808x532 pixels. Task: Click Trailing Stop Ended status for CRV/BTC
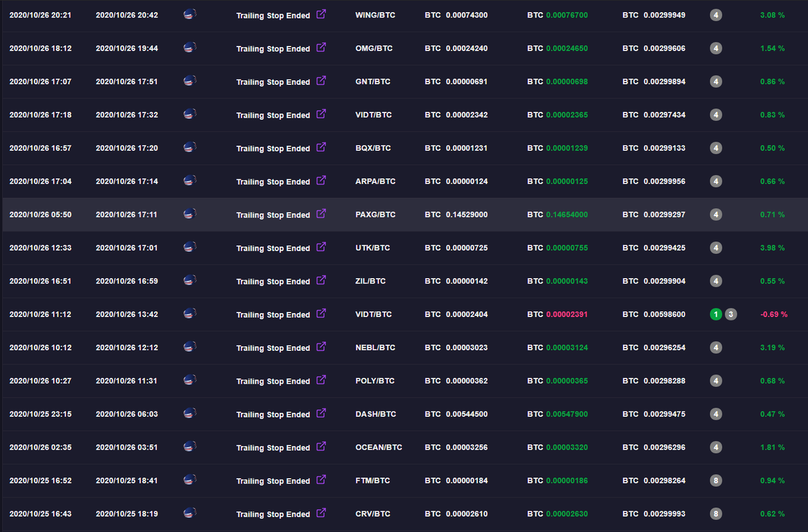[273, 514]
